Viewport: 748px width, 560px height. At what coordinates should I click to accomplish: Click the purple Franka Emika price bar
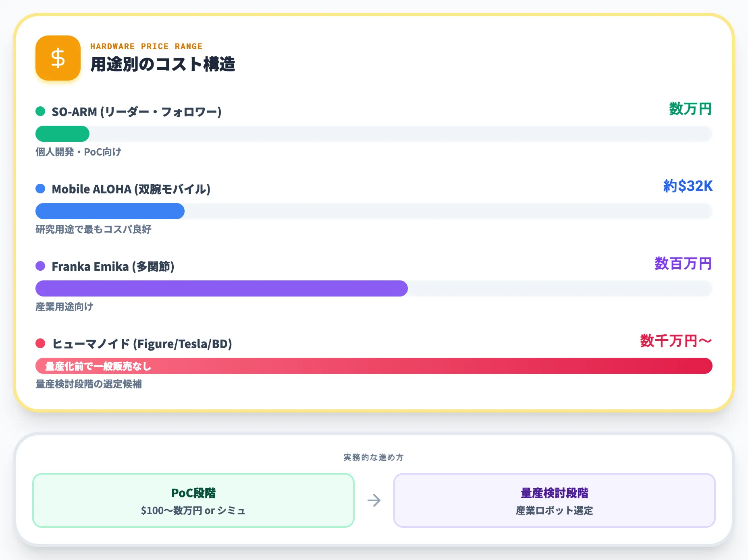[222, 288]
